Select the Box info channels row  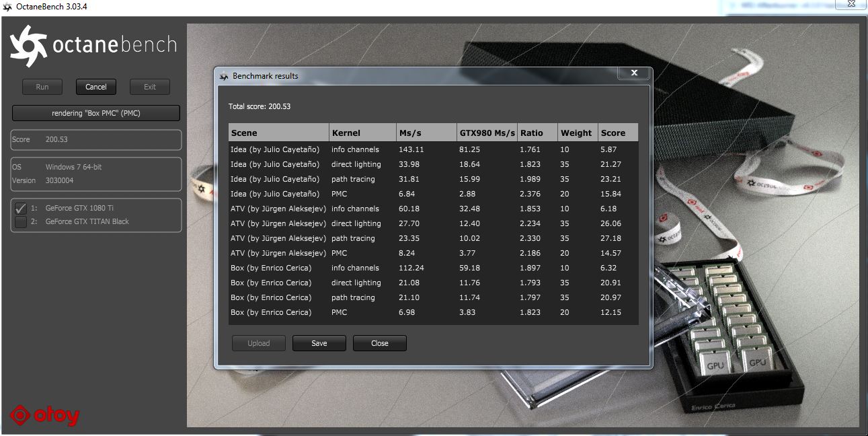click(x=433, y=268)
